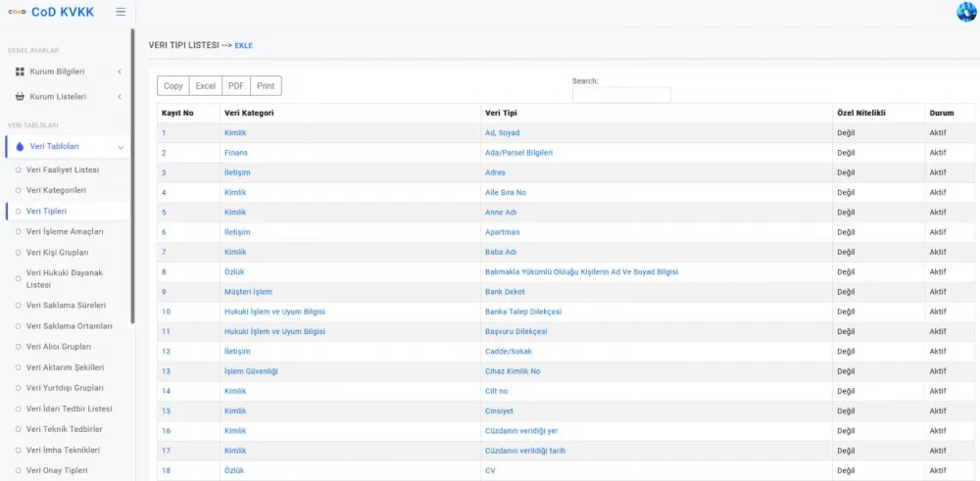Open 'Başvuru Dilekçesi' link

coord(516,332)
